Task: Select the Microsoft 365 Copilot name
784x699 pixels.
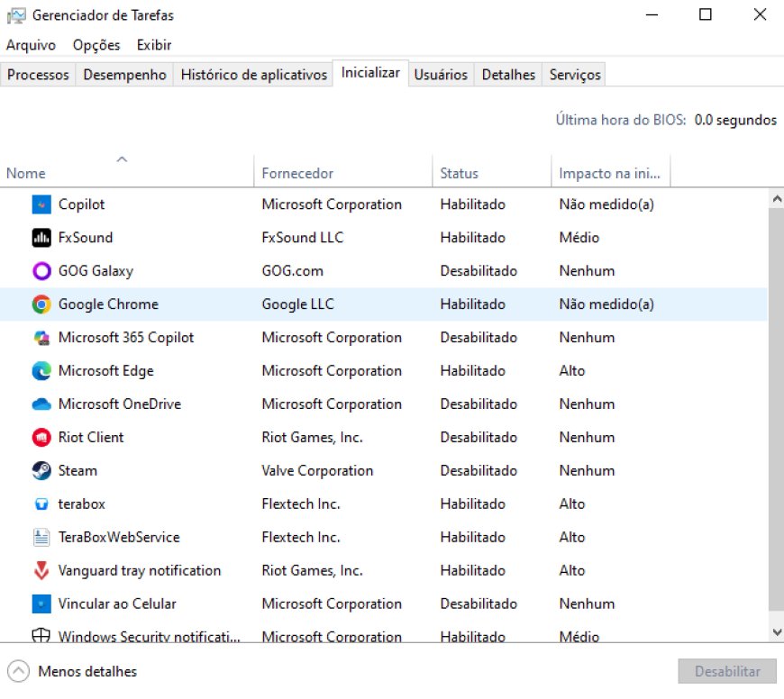Action: (126, 338)
